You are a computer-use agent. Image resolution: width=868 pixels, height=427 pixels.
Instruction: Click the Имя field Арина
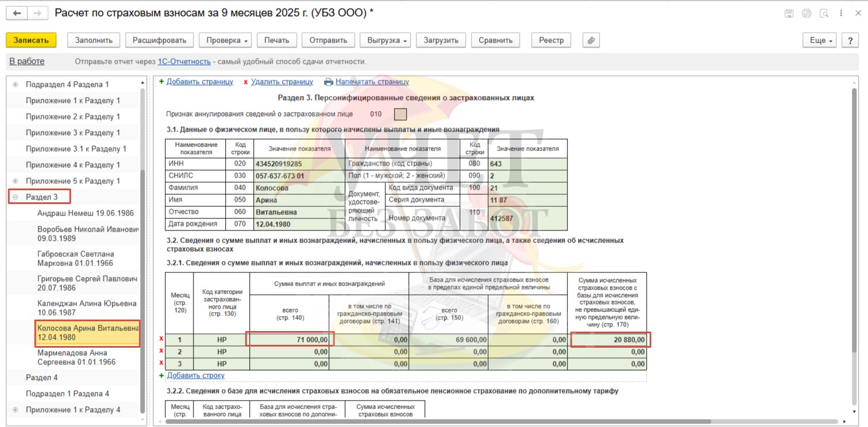click(x=299, y=200)
